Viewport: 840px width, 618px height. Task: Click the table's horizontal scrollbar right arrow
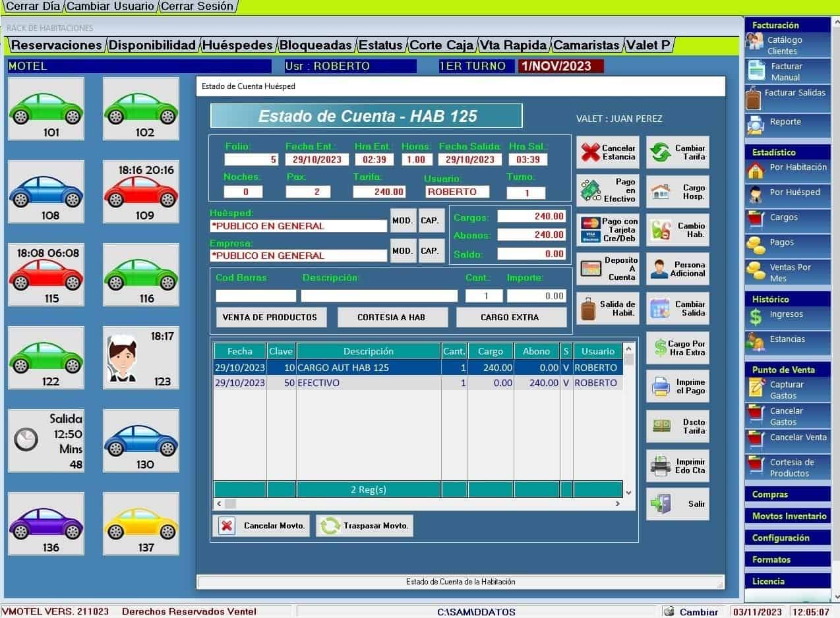point(618,503)
